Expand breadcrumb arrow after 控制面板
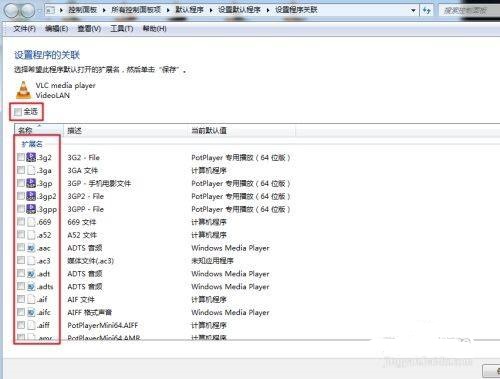 tap(104, 10)
